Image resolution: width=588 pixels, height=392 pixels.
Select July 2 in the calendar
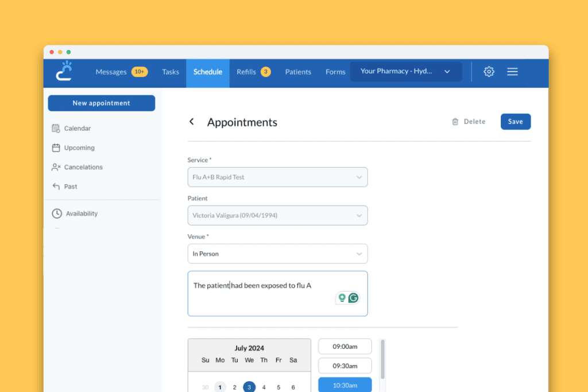coord(234,387)
